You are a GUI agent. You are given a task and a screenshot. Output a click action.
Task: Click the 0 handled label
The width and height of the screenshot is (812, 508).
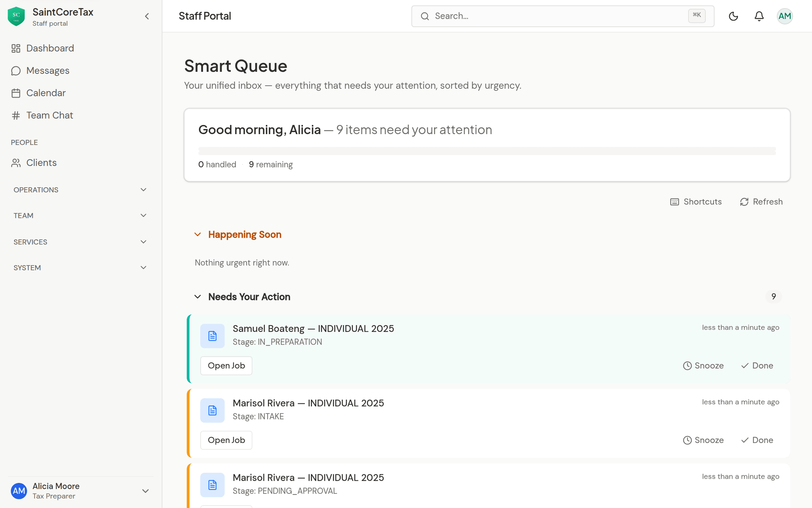217,164
